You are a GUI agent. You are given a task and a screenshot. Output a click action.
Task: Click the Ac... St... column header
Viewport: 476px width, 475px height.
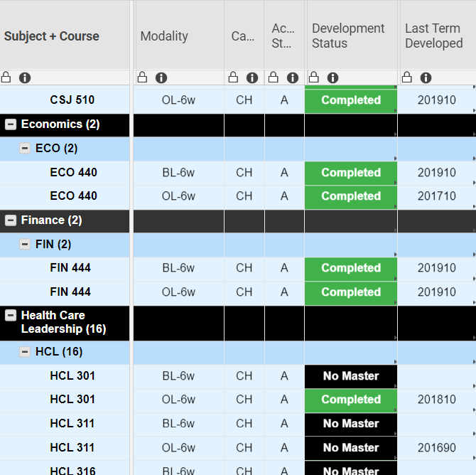click(283, 36)
